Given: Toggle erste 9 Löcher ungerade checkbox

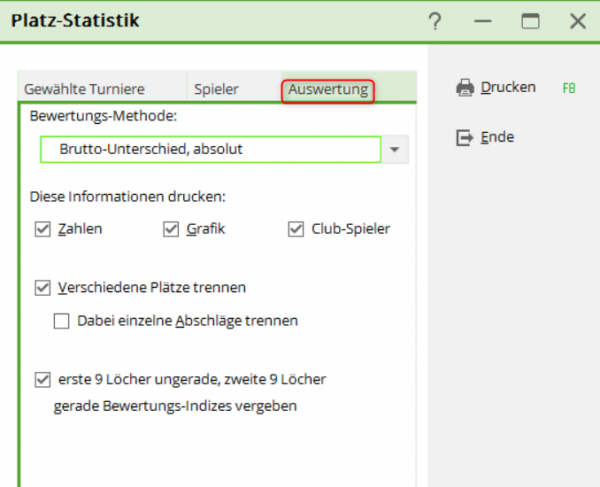Looking at the screenshot, I should tap(42, 380).
